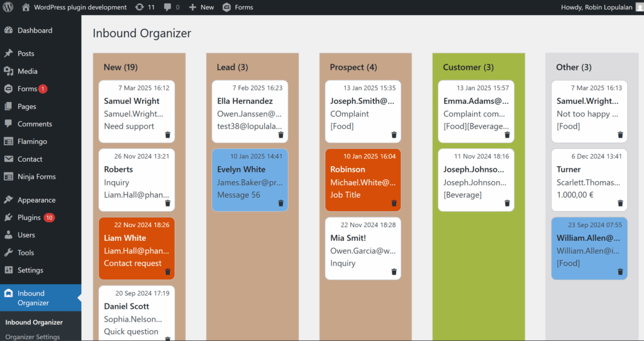Open the Plugins menu in sidebar

[29, 218]
